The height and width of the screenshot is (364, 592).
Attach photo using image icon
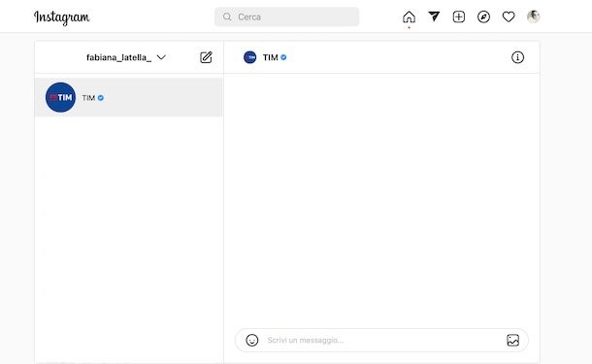point(512,340)
